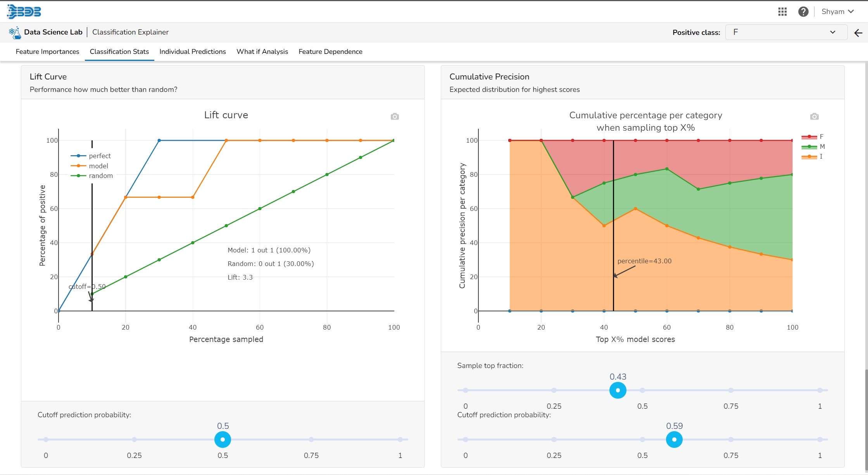
Task: Open the help question mark icon
Action: coord(803,12)
